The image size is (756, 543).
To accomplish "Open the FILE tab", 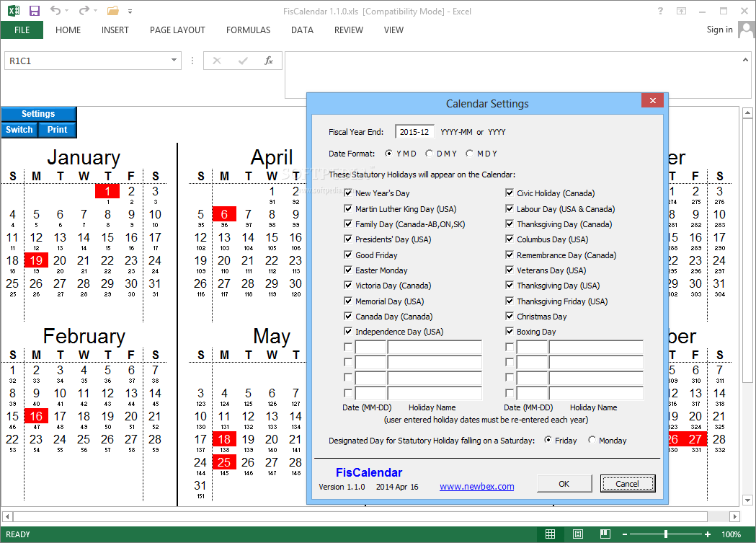I will pos(22,30).
